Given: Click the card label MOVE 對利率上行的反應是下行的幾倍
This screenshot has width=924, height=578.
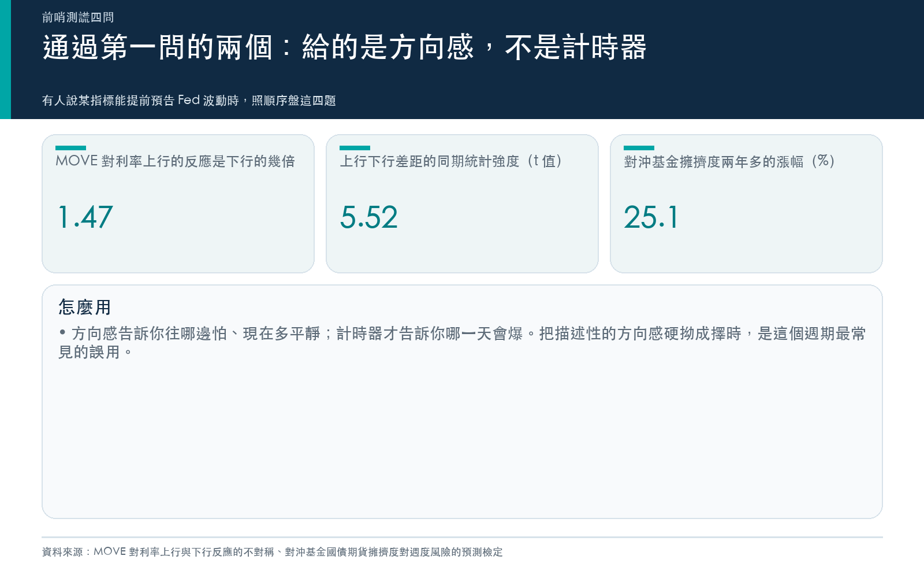Looking at the screenshot, I should (175, 161).
